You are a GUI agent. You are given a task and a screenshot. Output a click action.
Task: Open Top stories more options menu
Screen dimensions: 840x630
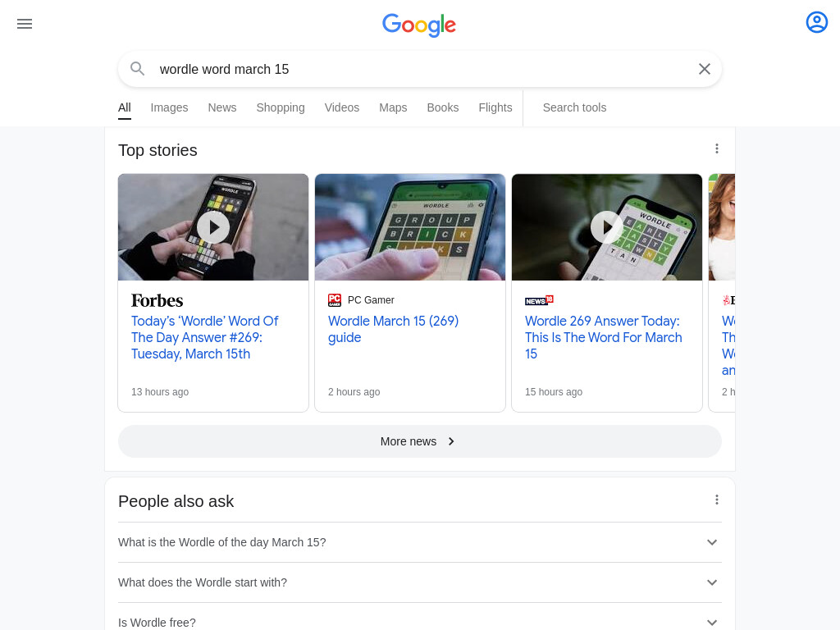click(716, 148)
